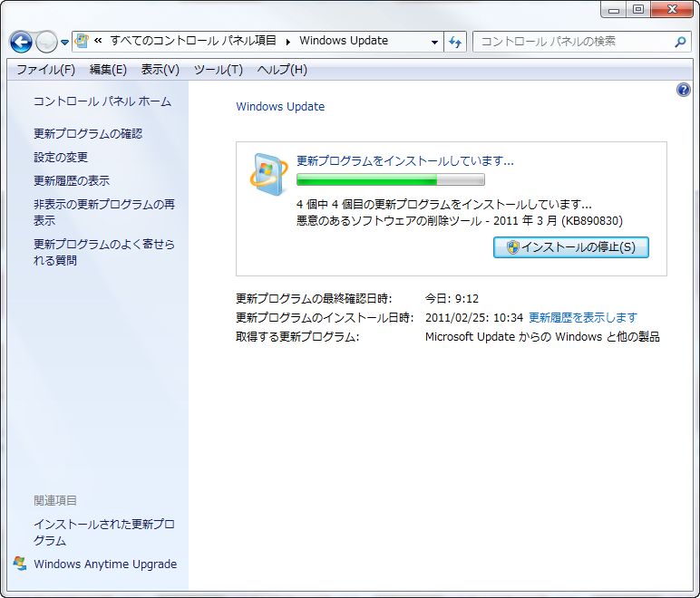Click the Windows Anytime Upgrade logo icon
Image resolution: width=700 pixels, height=598 pixels.
click(x=20, y=564)
